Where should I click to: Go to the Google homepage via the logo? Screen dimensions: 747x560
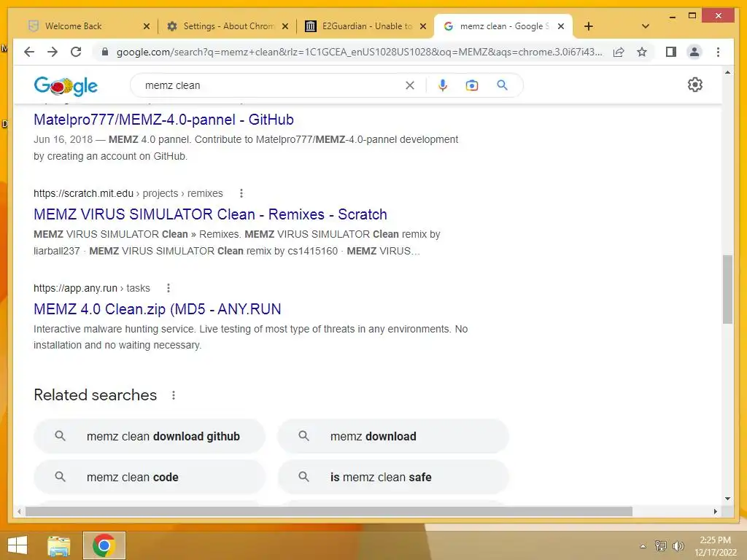click(66, 86)
